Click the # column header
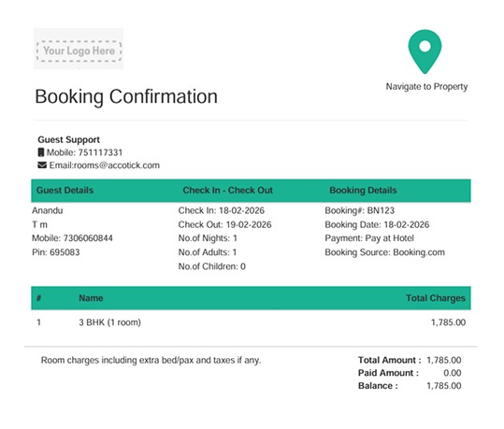 [38, 298]
